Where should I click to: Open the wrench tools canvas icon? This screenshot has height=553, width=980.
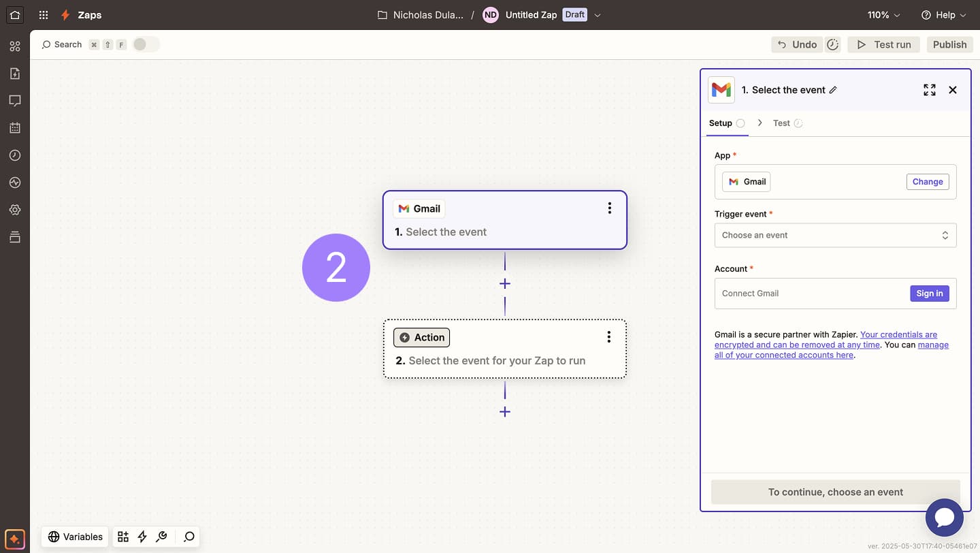point(161,537)
